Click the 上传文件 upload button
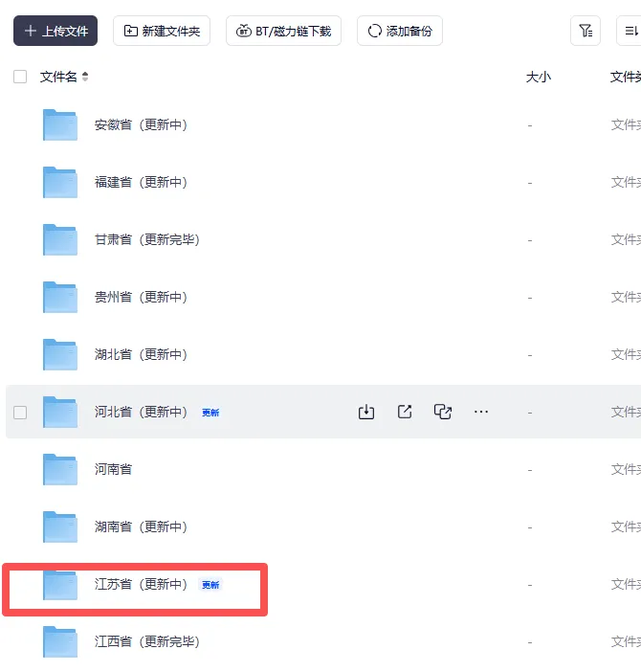Image resolution: width=641 pixels, height=672 pixels. tap(55, 31)
